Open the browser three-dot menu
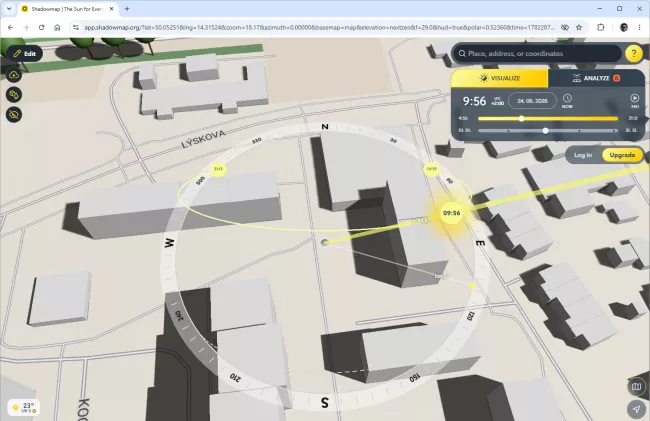 click(x=639, y=27)
